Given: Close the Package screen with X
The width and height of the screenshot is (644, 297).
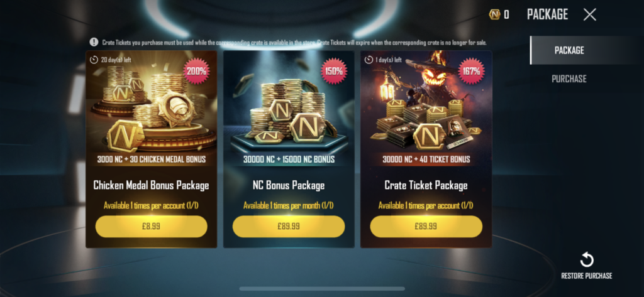Looking at the screenshot, I should pyautogui.click(x=590, y=15).
